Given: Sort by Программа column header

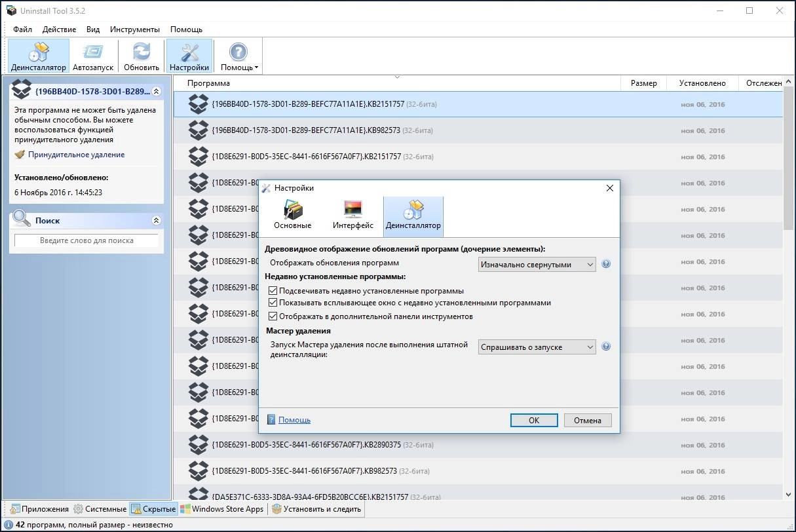Looking at the screenshot, I should point(396,83).
